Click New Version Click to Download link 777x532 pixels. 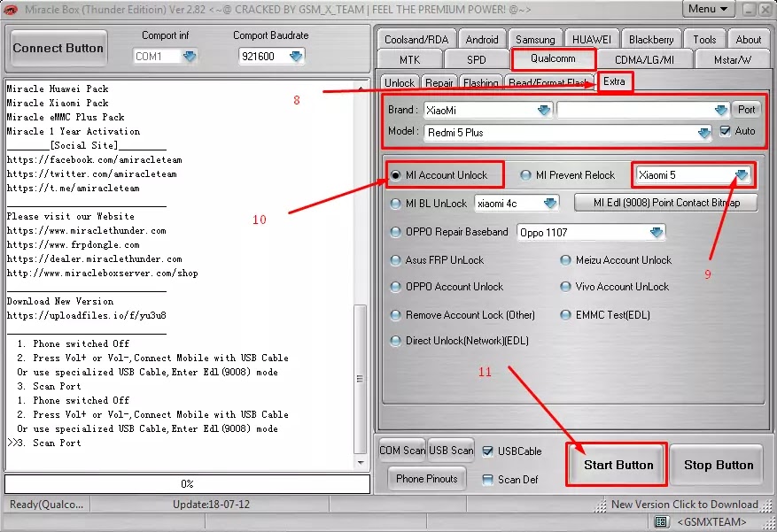684,505
